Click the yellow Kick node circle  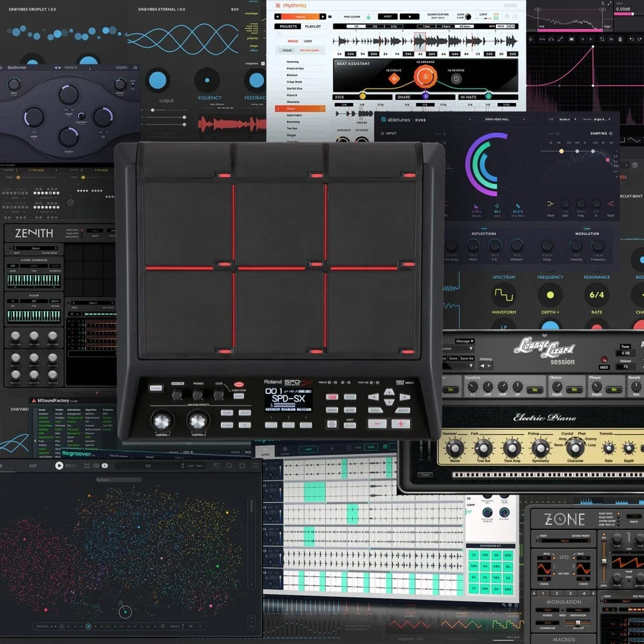362,96
